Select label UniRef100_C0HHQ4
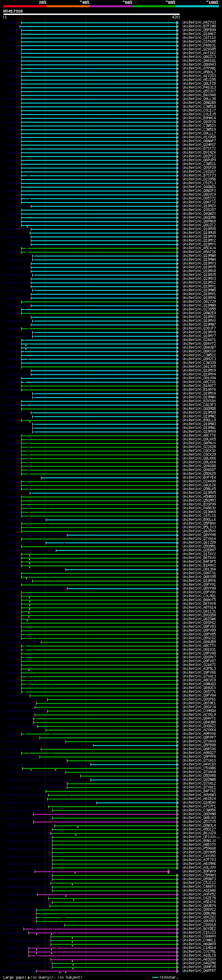Screen dimensions: 222x980 coord(199,711)
